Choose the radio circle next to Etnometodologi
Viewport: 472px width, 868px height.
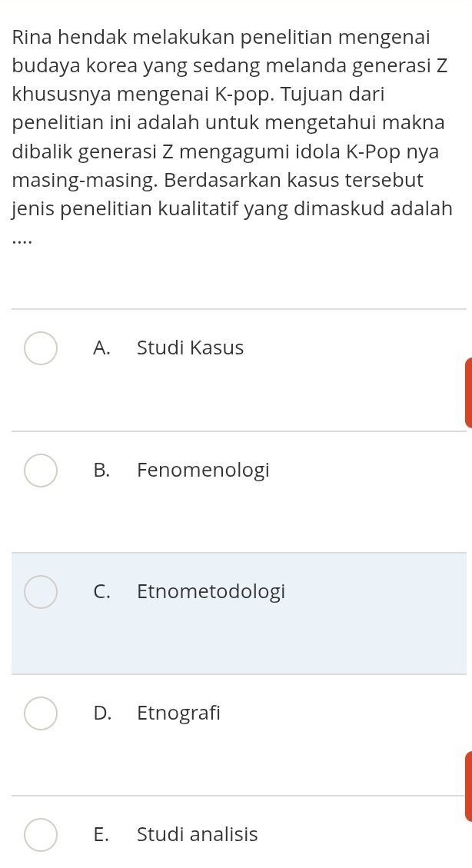[41, 591]
